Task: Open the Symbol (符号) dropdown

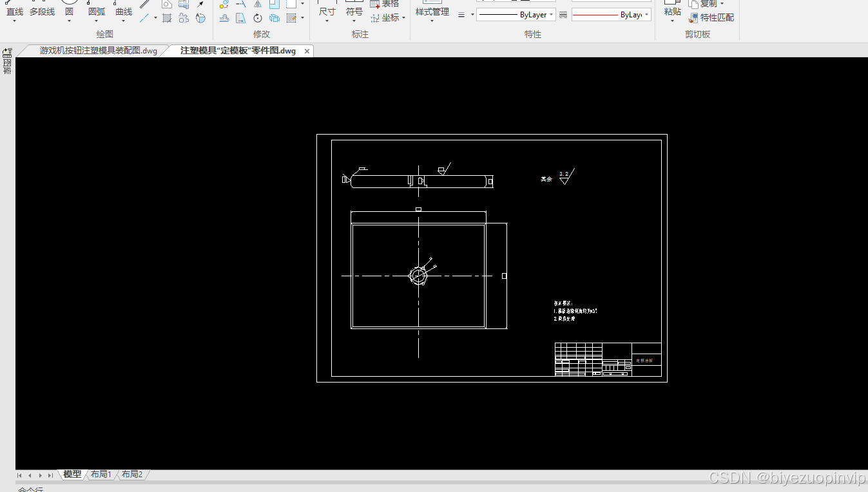Action: [354, 21]
